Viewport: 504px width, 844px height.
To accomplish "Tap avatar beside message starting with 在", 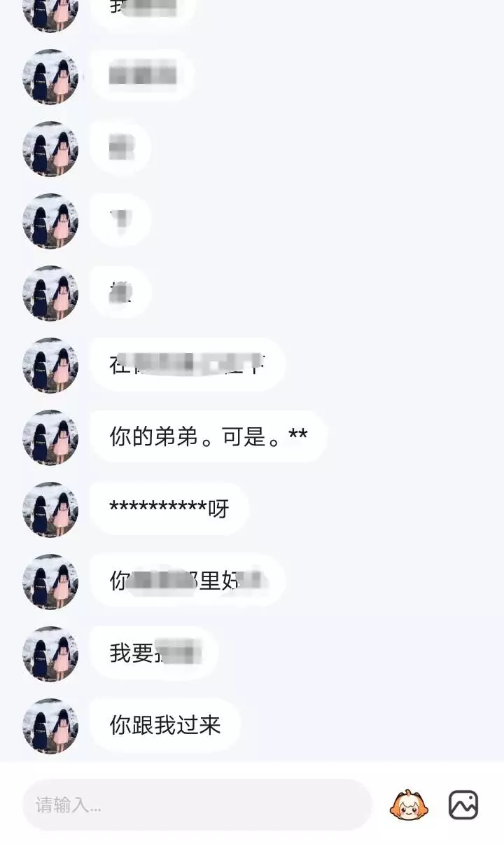I will (50, 365).
